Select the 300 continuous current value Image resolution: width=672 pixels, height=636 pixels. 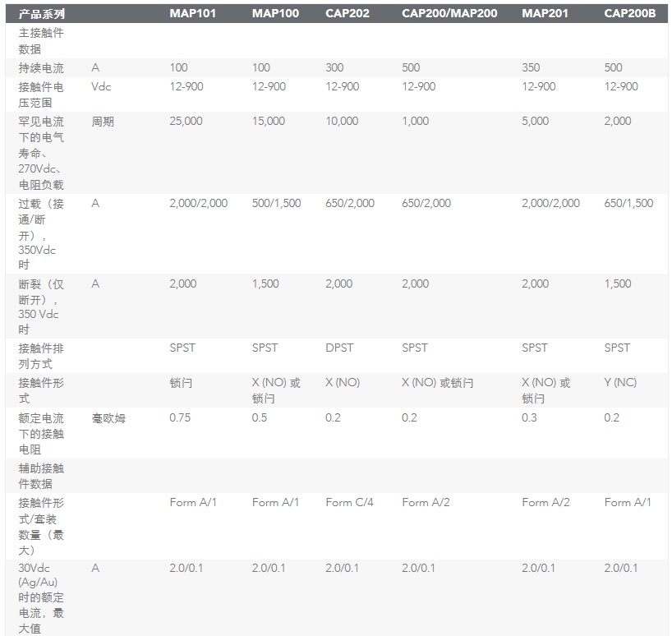(335, 68)
